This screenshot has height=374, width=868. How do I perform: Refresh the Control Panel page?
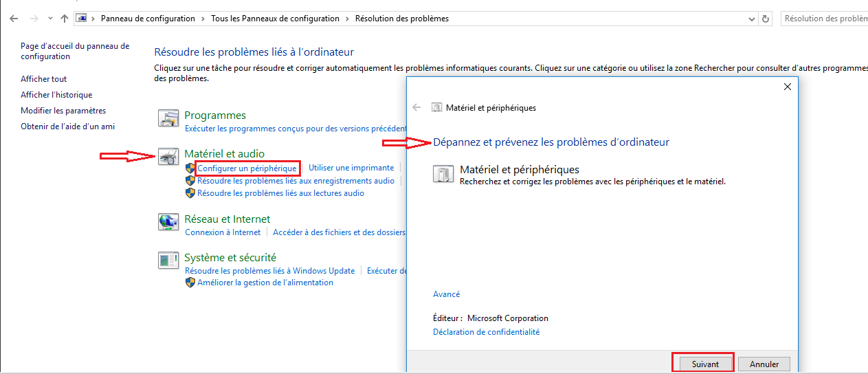[766, 19]
